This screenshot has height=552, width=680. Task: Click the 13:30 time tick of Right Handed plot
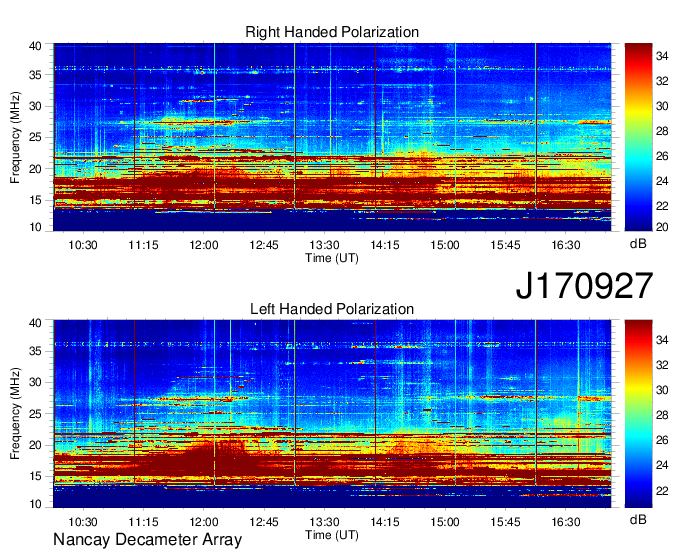pos(324,245)
